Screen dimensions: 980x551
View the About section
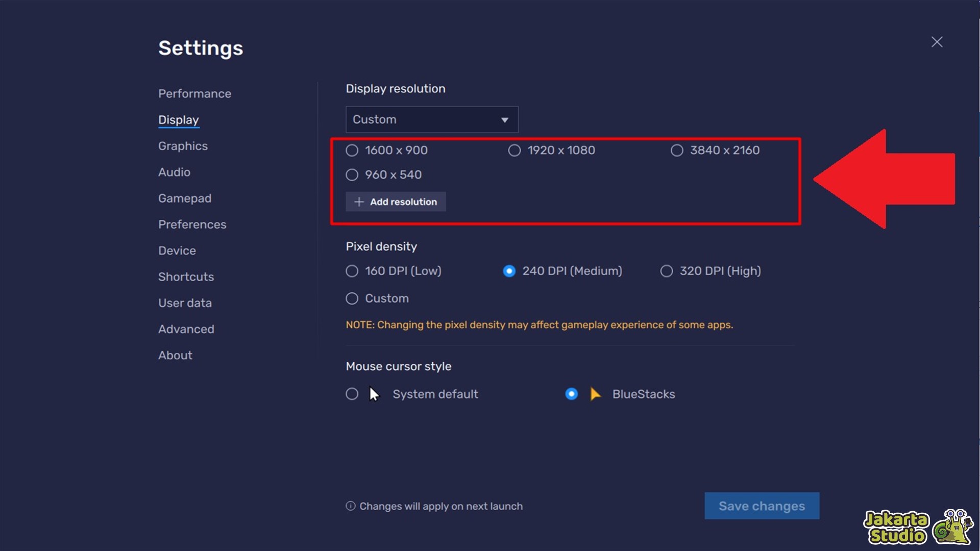point(175,355)
